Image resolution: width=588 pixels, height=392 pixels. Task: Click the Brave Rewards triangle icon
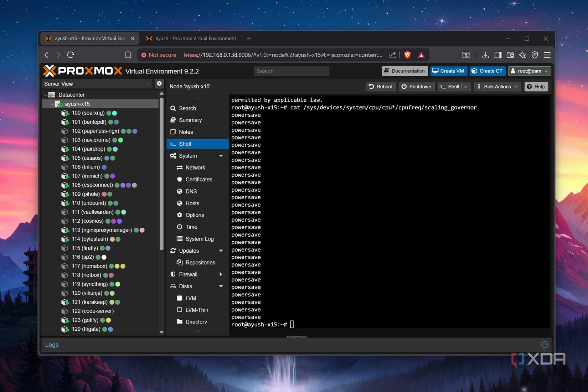coord(421,55)
